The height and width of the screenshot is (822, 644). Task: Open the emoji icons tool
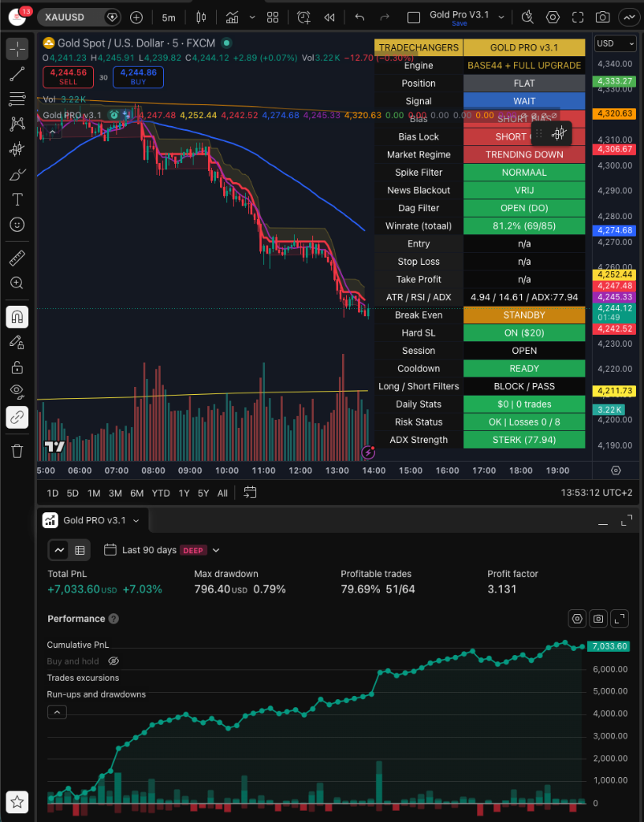[18, 225]
